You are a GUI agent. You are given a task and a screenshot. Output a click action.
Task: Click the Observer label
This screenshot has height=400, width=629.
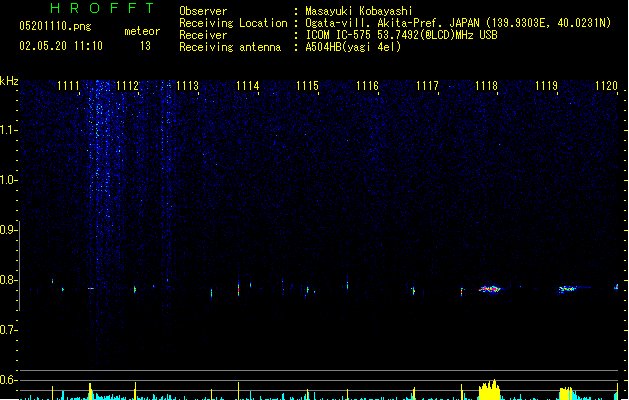click(203, 11)
